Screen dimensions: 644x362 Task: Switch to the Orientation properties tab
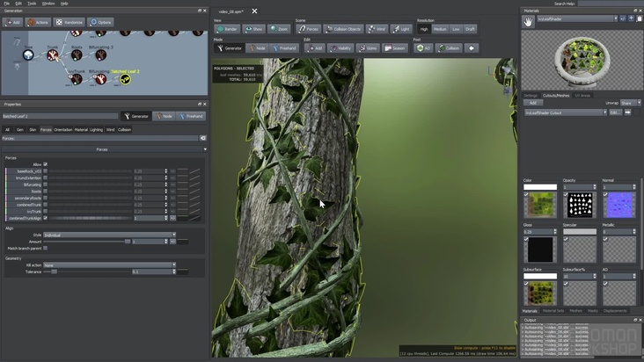tap(63, 129)
